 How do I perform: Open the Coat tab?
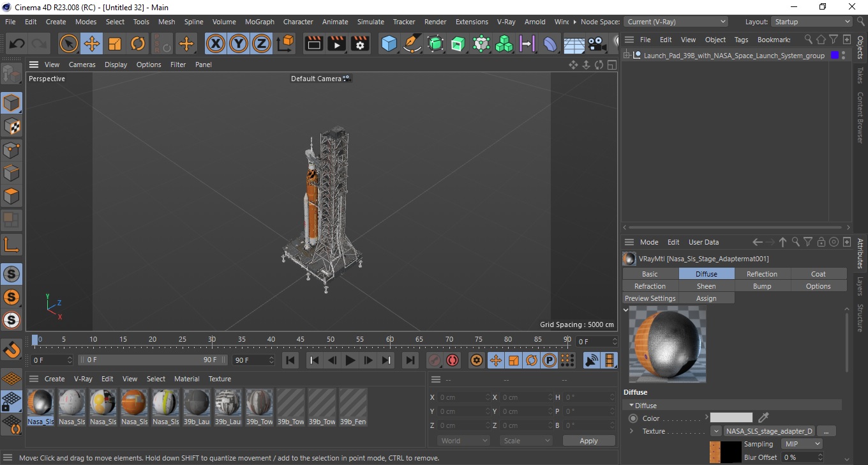coord(818,274)
